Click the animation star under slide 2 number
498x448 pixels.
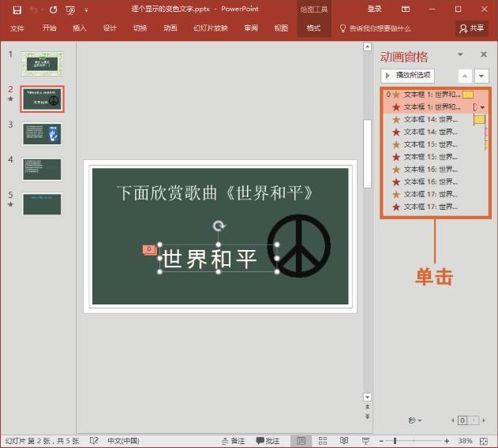tap(10, 99)
